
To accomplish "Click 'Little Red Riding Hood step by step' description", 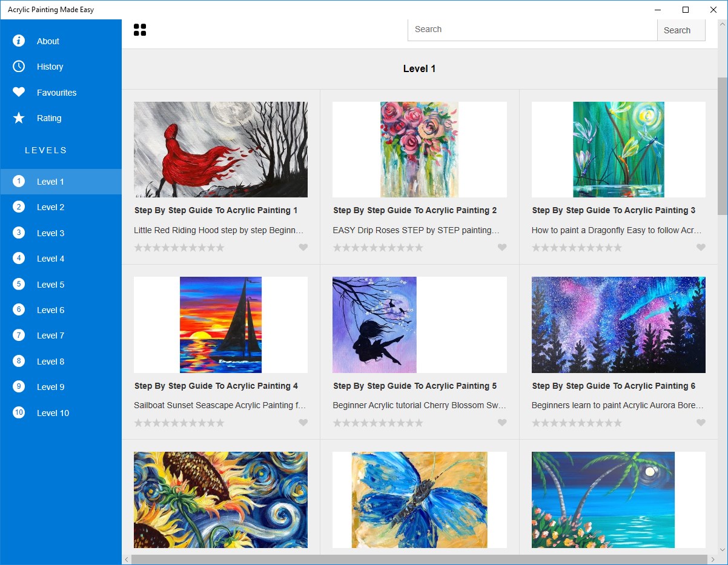I will pos(219,230).
